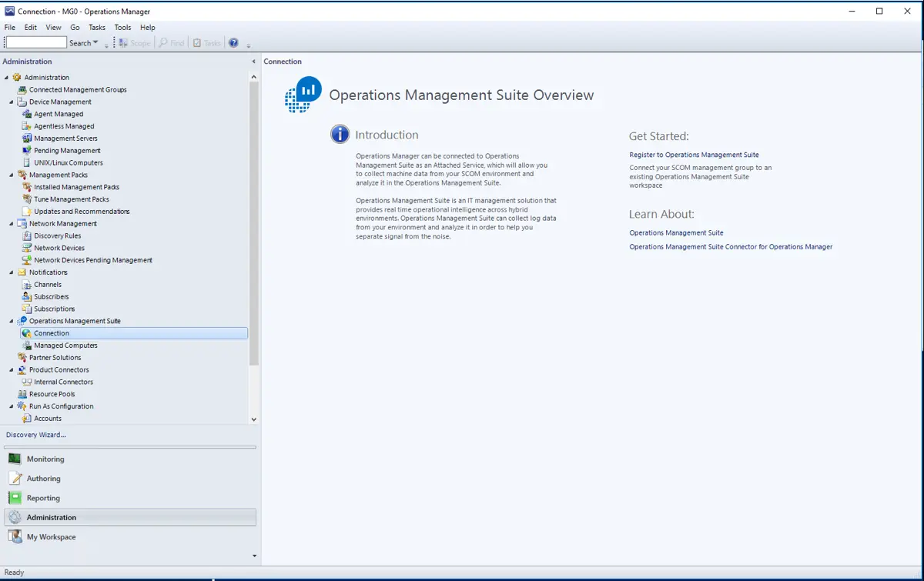924x581 pixels.
Task: Click the Authoring workspace icon
Action: tap(15, 479)
